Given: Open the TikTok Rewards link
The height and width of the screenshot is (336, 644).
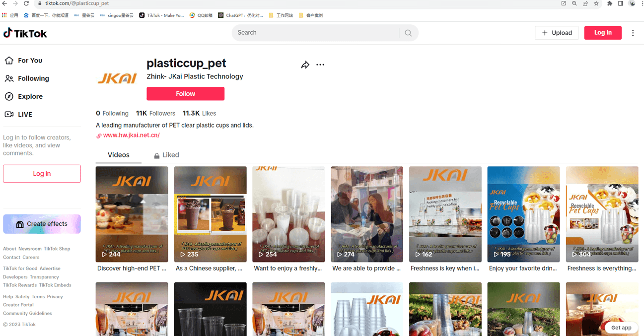Looking at the screenshot, I should pos(20,285).
